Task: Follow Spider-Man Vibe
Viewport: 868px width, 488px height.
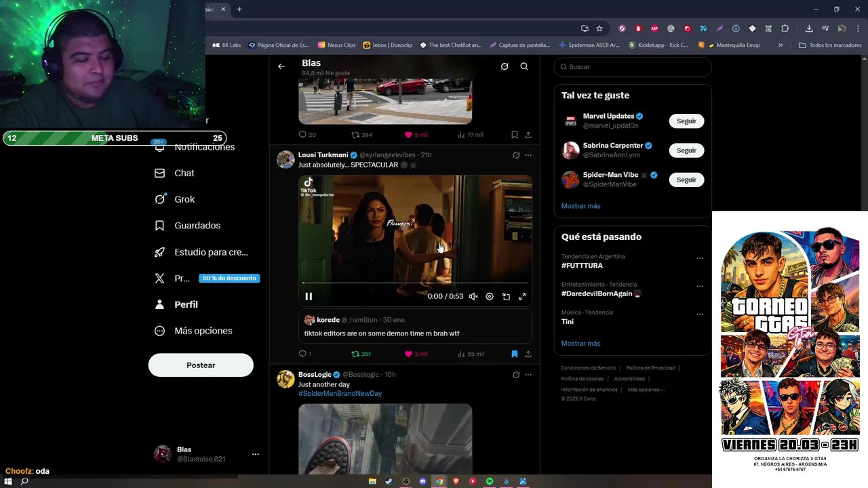Action: pos(686,180)
